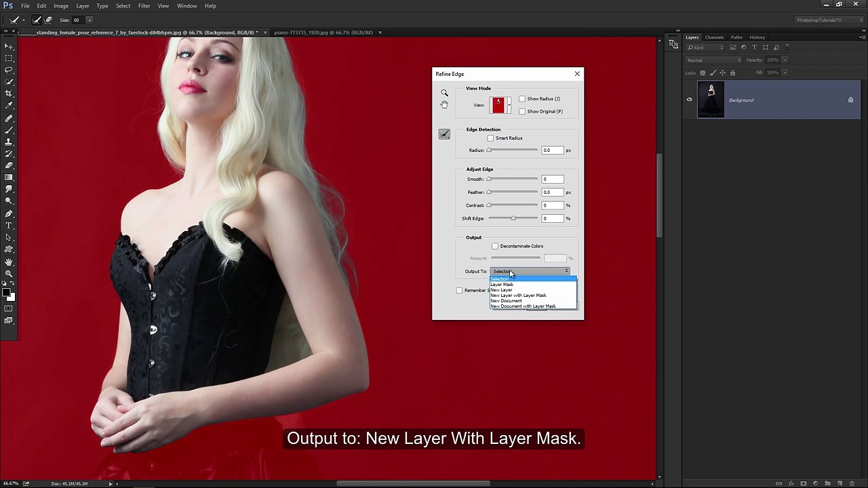
Task: Open the Fill slider dropdown arrow
Action: pyautogui.click(x=785, y=73)
